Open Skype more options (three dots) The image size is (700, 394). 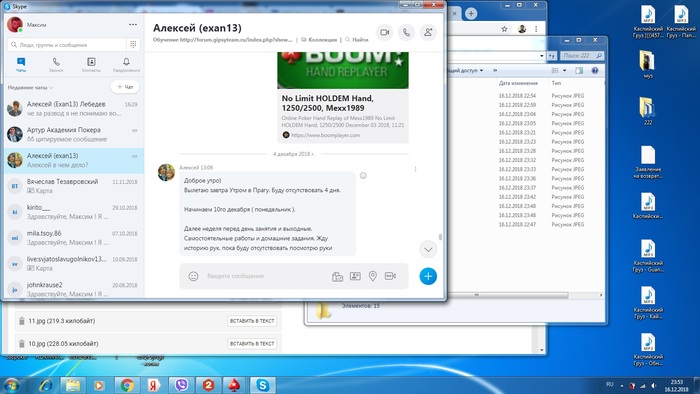133,25
